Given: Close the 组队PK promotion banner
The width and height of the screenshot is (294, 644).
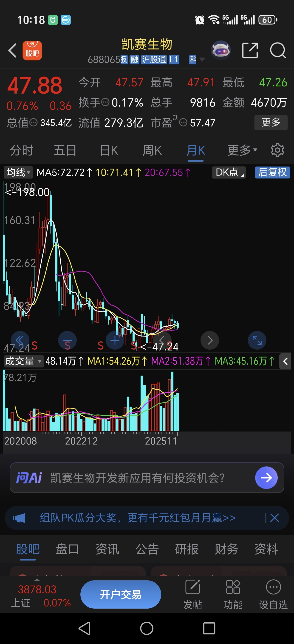Looking at the screenshot, I should [x=274, y=518].
